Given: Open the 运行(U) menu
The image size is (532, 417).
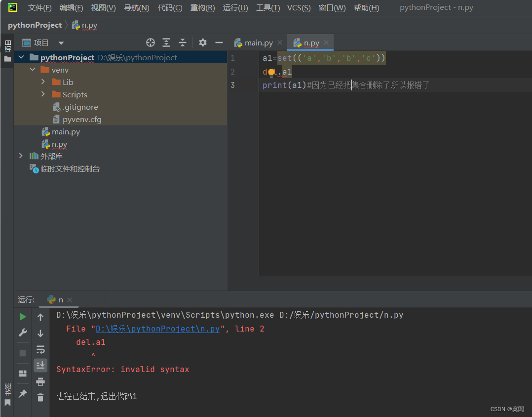Looking at the screenshot, I should 235,7.
